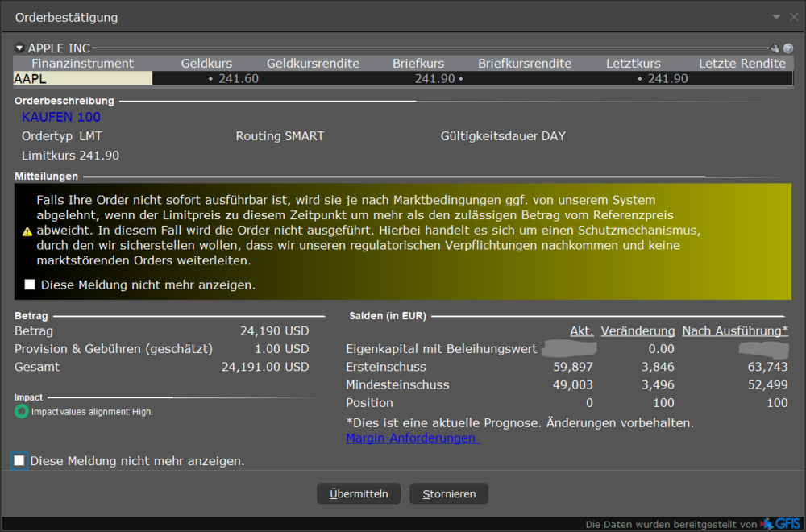Open the title bar dropdown arrow
Screen dimensions: 806x532
click(775, 16)
